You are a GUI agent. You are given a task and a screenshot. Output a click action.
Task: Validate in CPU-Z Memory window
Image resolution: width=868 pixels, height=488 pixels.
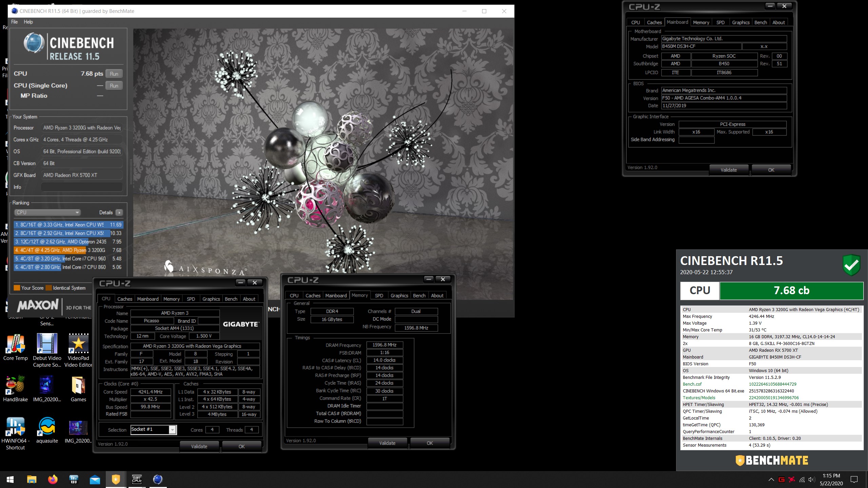387,443
